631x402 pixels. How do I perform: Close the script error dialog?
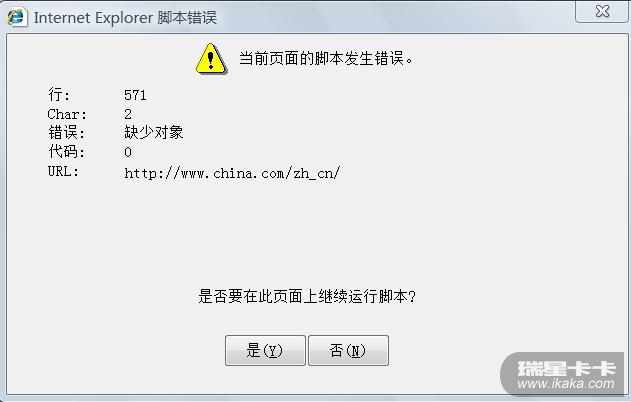pyautogui.click(x=602, y=12)
